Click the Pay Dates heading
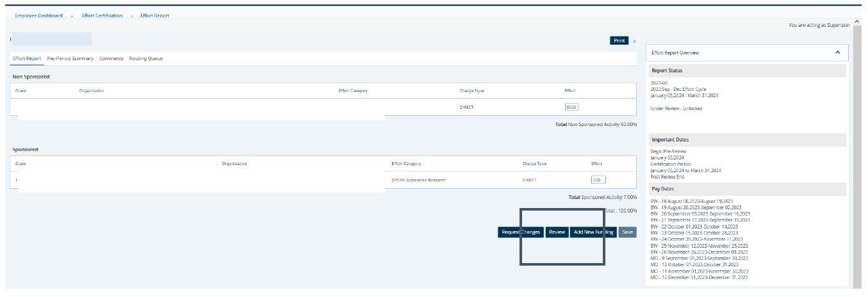The width and height of the screenshot is (868, 297). [x=662, y=189]
